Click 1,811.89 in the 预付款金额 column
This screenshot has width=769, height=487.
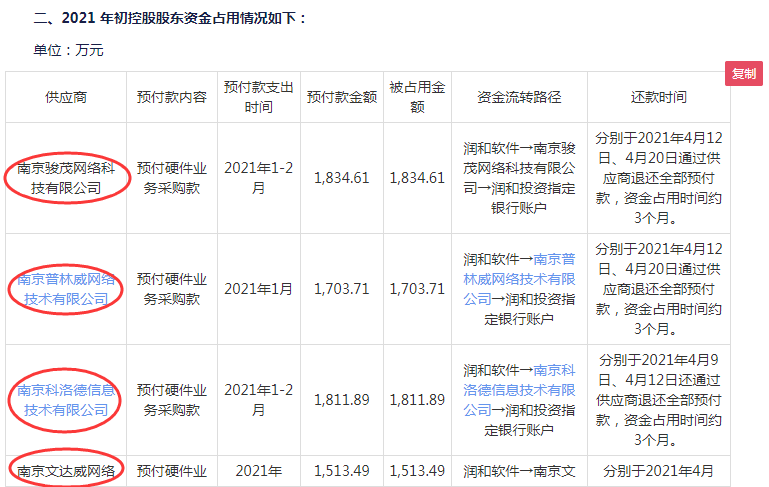342,400
